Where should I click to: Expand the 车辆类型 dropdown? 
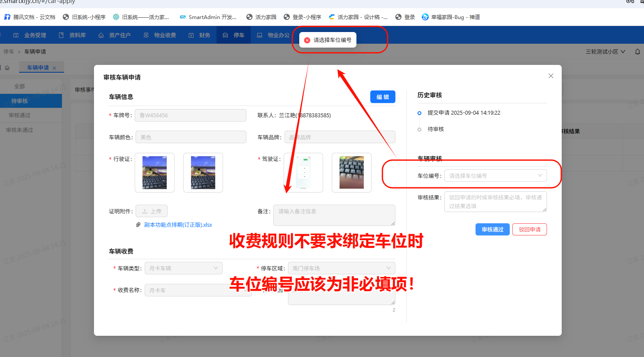[x=183, y=268]
